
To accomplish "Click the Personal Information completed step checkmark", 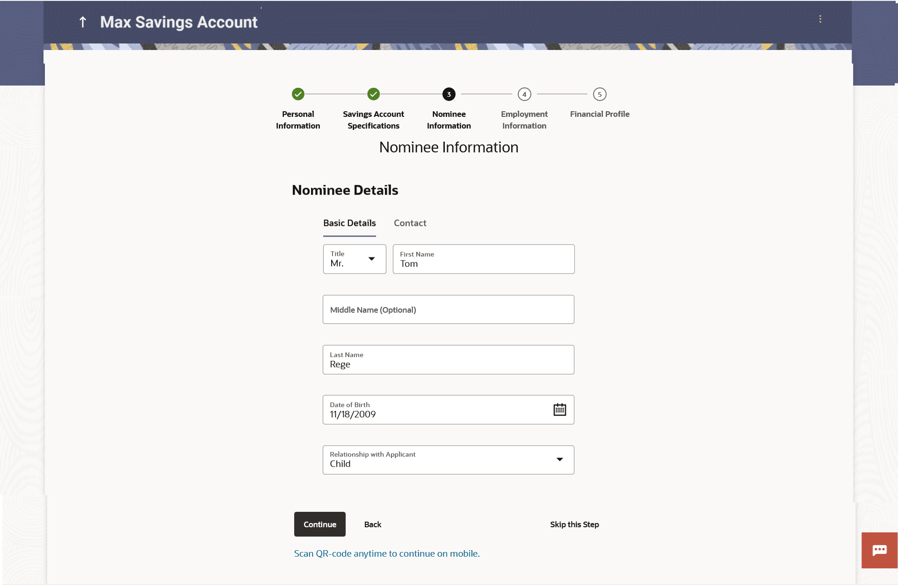I will pos(298,94).
